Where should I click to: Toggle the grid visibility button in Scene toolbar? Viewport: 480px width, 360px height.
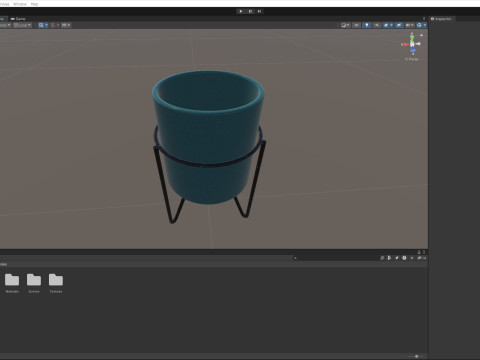[x=41, y=25]
